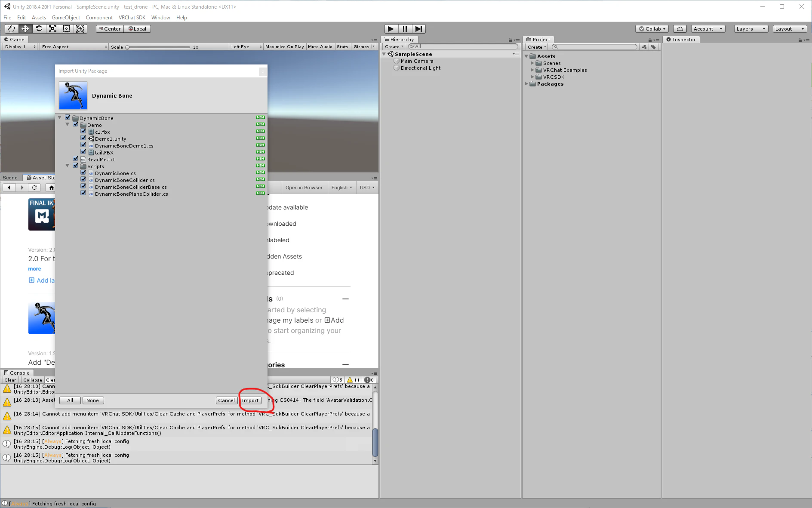The image size is (812, 508).
Task: Toggle info messages filter in Console
Action: [x=338, y=380]
